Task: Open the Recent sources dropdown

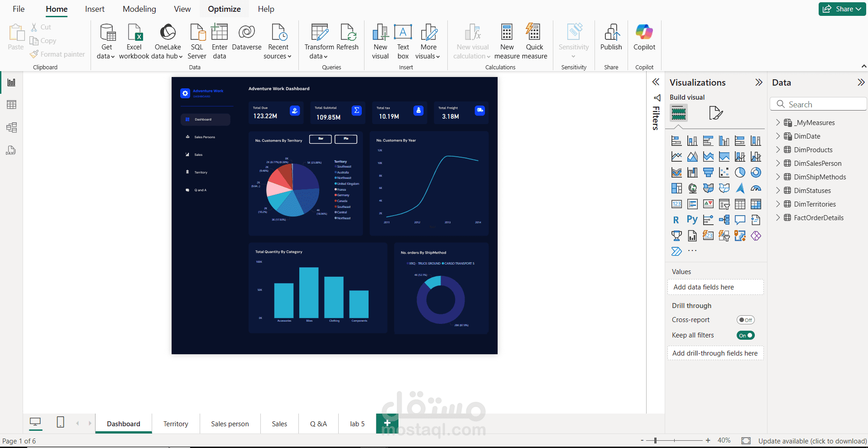Action: [x=278, y=42]
